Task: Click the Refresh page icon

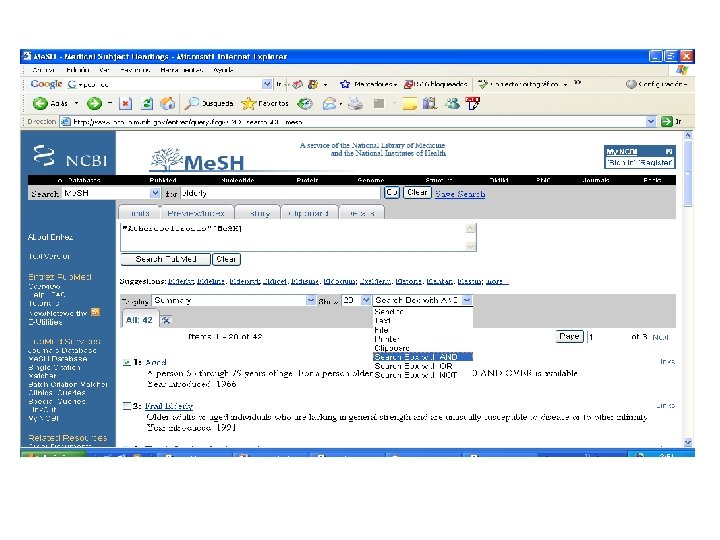Action: pos(147,104)
